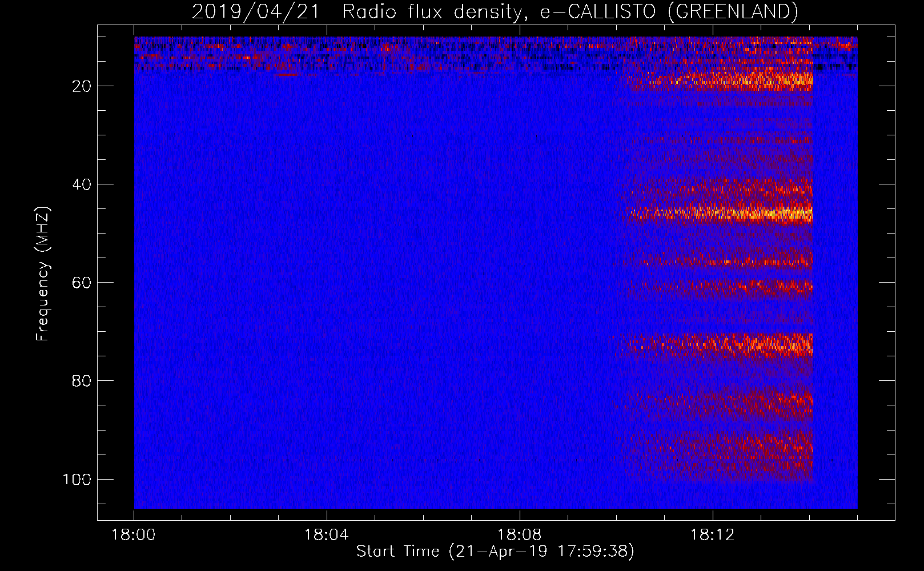Click the '18:12' time tick label

(713, 535)
